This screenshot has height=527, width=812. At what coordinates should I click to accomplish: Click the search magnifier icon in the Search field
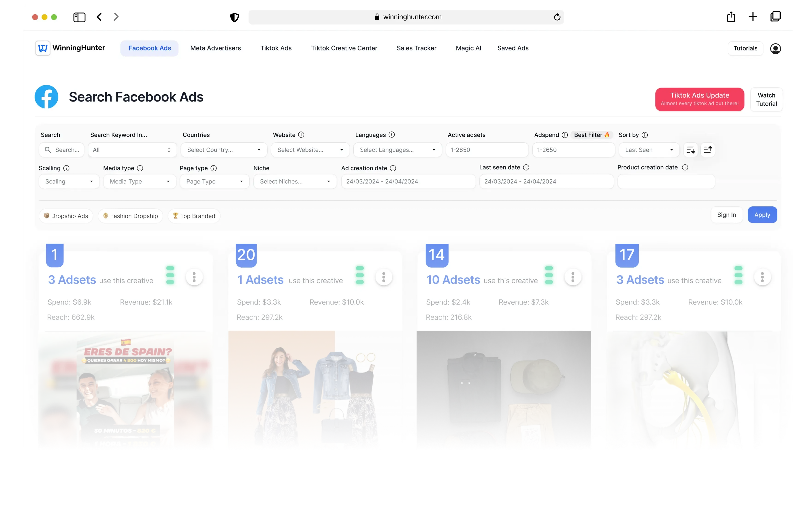click(48, 150)
